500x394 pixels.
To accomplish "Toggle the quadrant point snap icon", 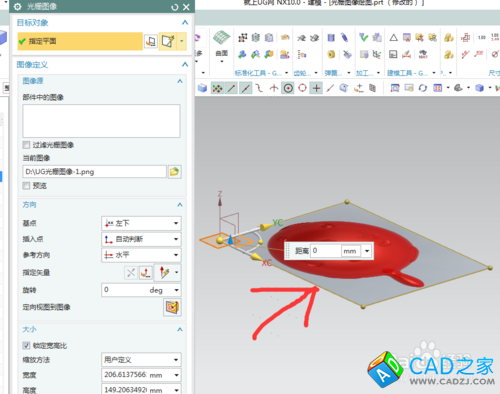I will 302,88.
